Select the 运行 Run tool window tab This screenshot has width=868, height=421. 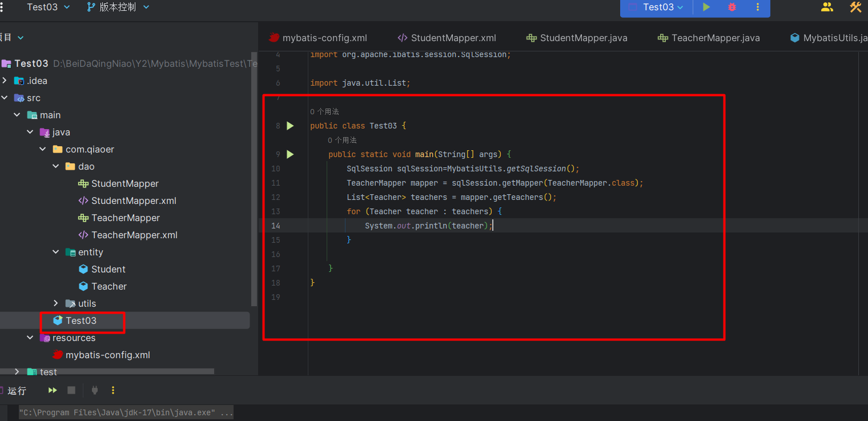14,391
